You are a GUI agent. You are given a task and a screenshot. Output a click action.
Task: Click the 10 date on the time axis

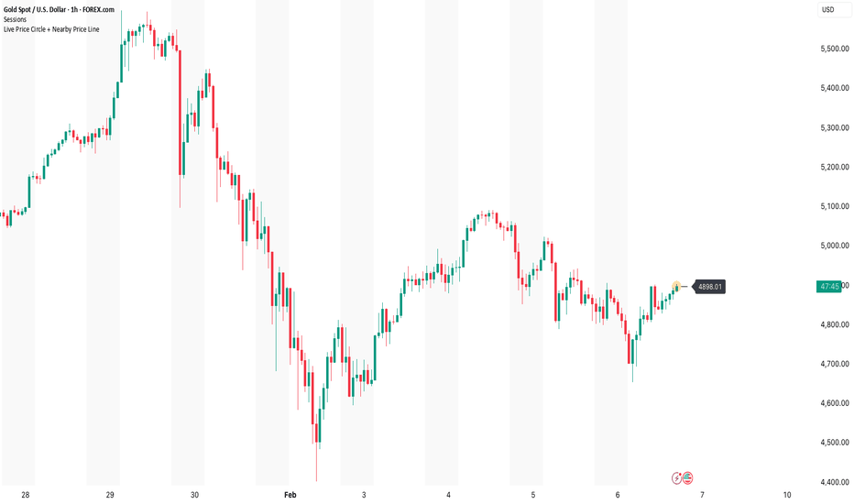click(x=788, y=495)
